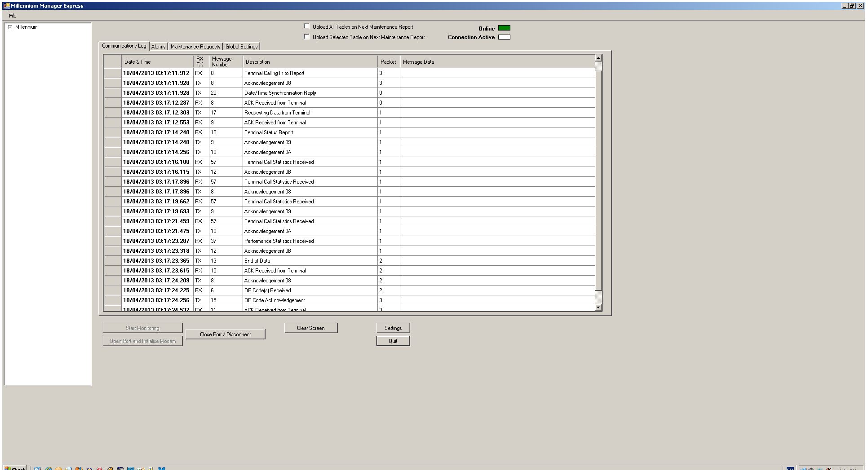Click the Quit button
Viewport: 868px width, 470px height.
pos(393,341)
